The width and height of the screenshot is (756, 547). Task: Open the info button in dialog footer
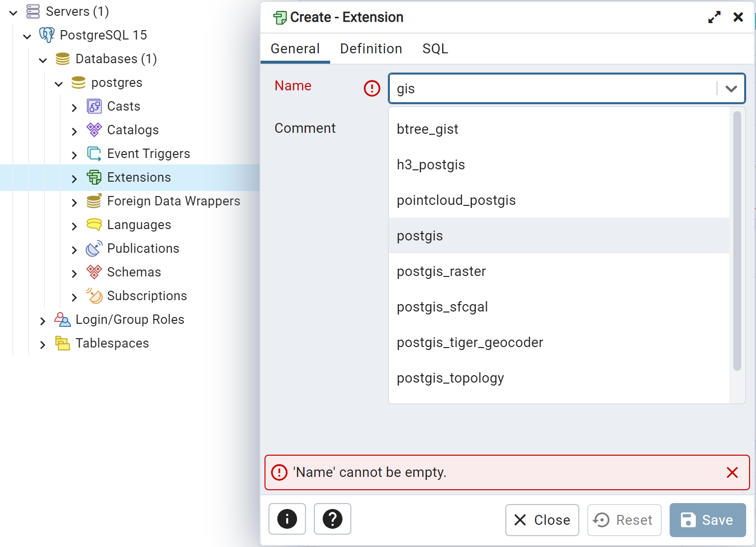point(287,519)
